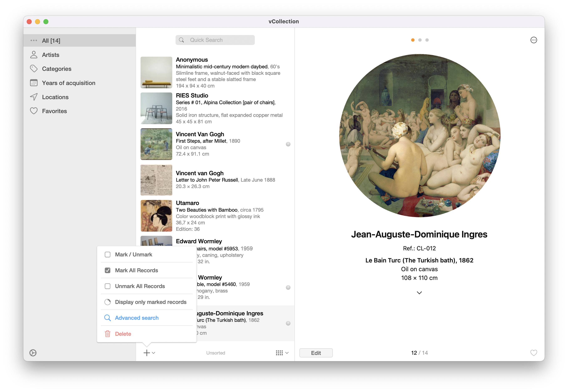Viewport: 568px width, 392px height.
Task: Go to third image page dot
Action: [x=427, y=40]
